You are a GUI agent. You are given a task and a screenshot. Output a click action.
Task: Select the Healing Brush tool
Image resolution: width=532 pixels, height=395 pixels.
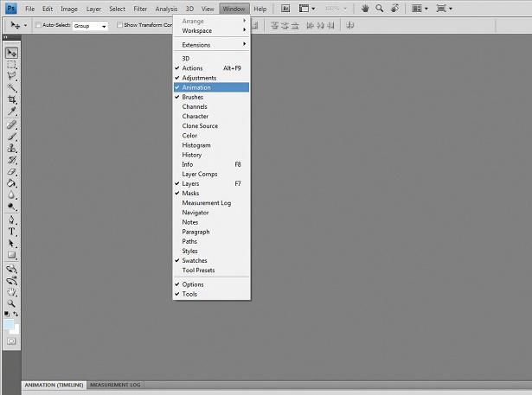click(11, 124)
